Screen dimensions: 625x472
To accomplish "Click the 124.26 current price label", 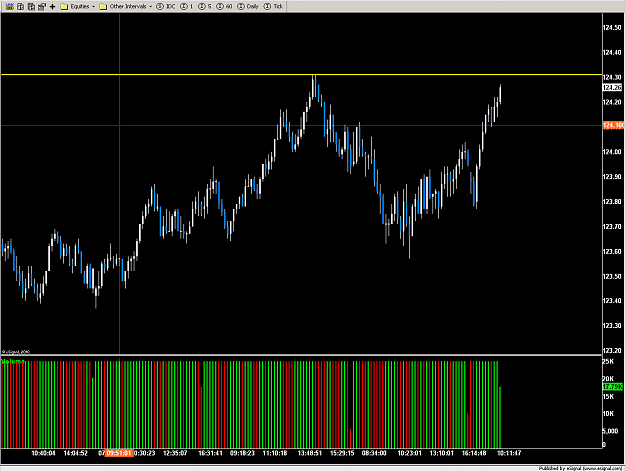I will click(612, 88).
